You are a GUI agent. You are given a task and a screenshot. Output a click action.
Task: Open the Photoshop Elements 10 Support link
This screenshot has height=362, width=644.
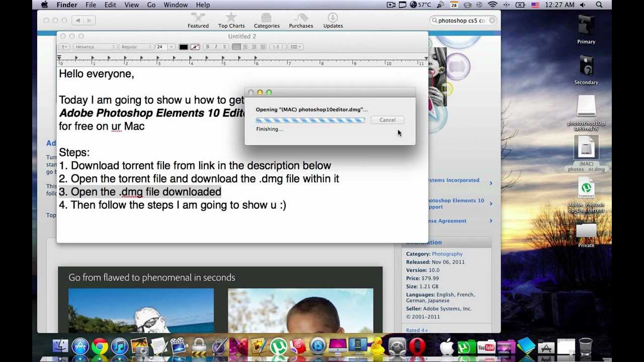coord(456,204)
